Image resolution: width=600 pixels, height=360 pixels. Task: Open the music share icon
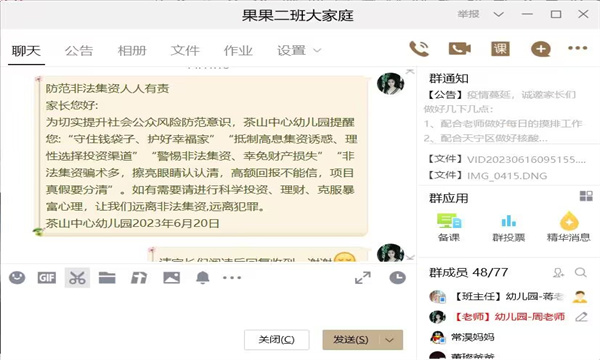point(139,278)
